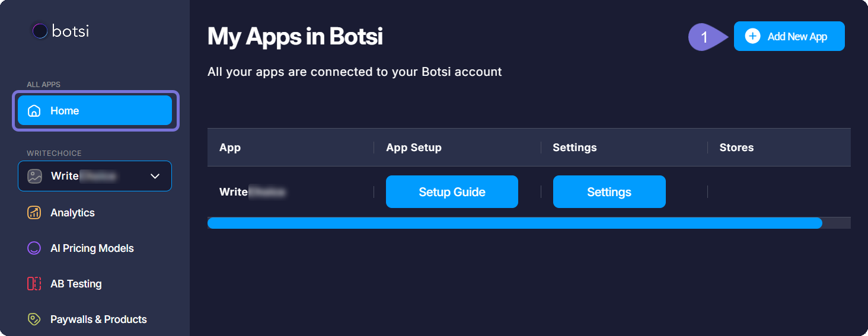Go to Analytics section
The height and width of the screenshot is (336, 868).
coord(72,213)
